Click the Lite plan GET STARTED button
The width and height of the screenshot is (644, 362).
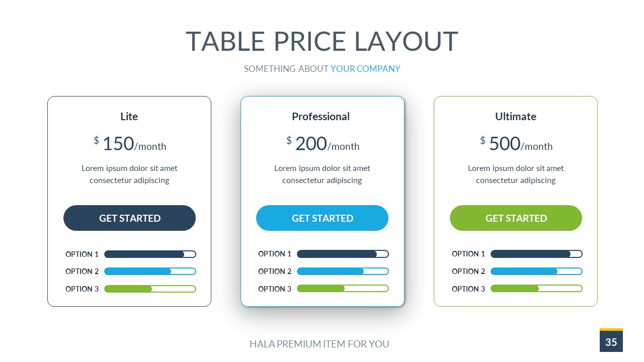pyautogui.click(x=129, y=218)
